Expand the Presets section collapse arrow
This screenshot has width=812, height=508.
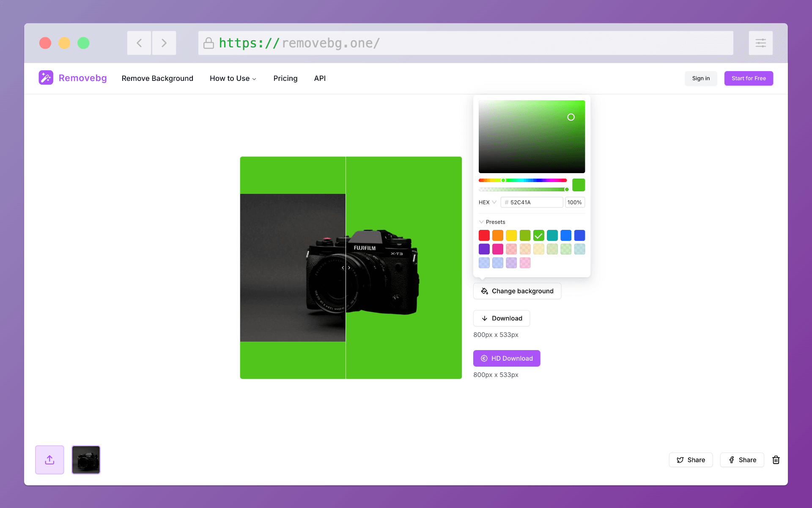coord(482,222)
